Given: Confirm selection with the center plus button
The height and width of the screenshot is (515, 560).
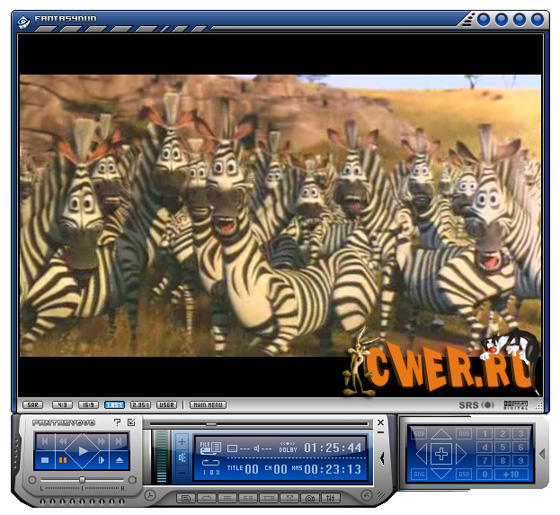Looking at the screenshot, I should click(x=441, y=454).
